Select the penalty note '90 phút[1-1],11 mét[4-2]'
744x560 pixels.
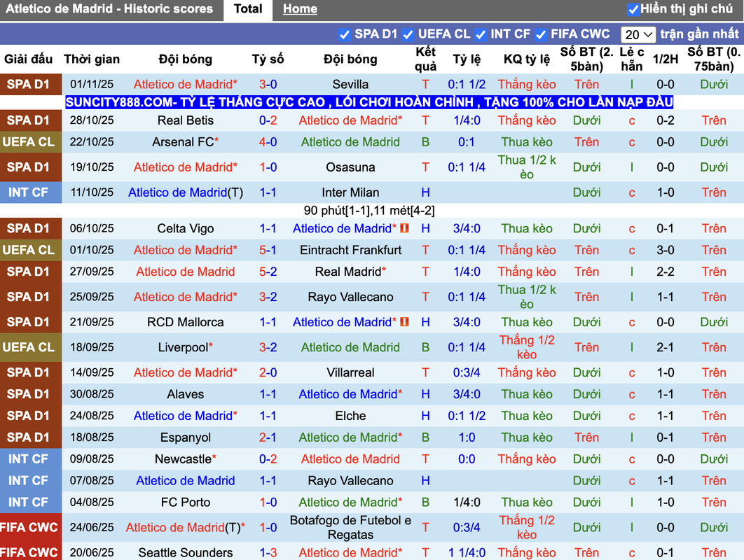(369, 211)
